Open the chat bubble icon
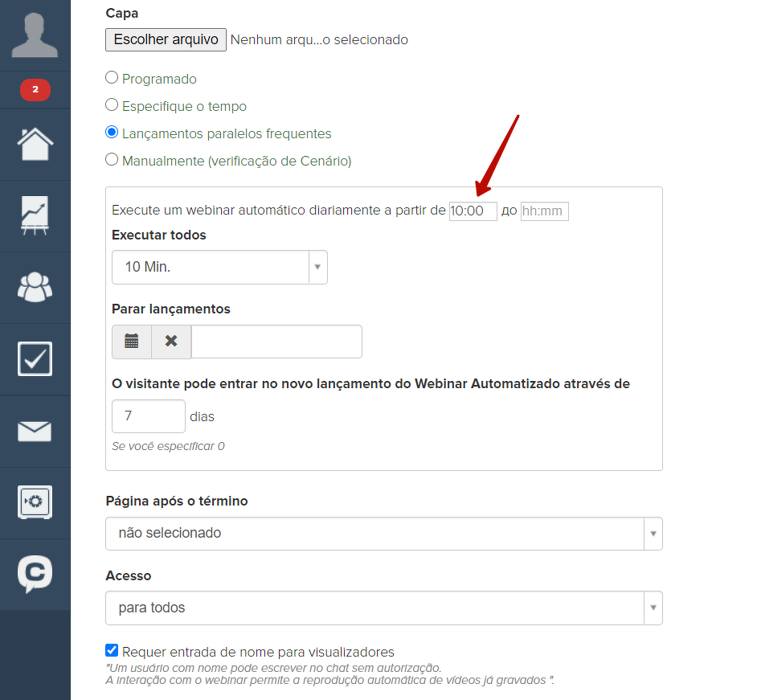This screenshot has height=700, width=757. [35, 574]
